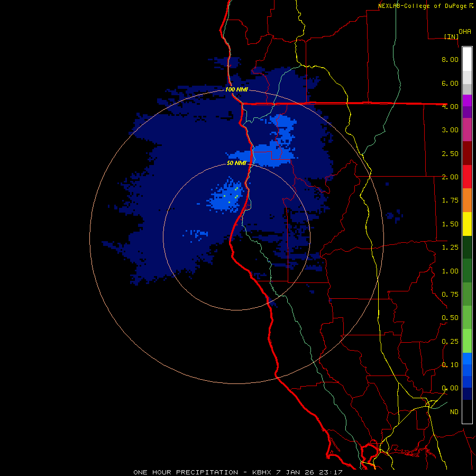Click the [IN] units label
476x476 pixels.
pos(452,36)
